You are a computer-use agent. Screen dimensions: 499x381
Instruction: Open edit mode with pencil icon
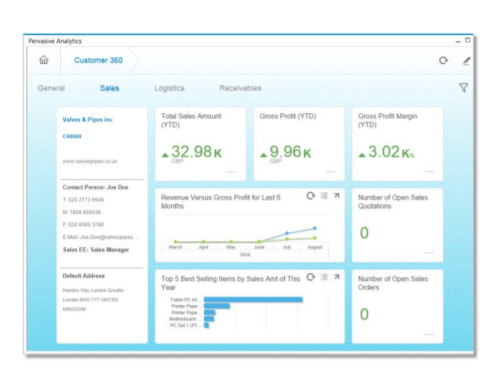(467, 61)
